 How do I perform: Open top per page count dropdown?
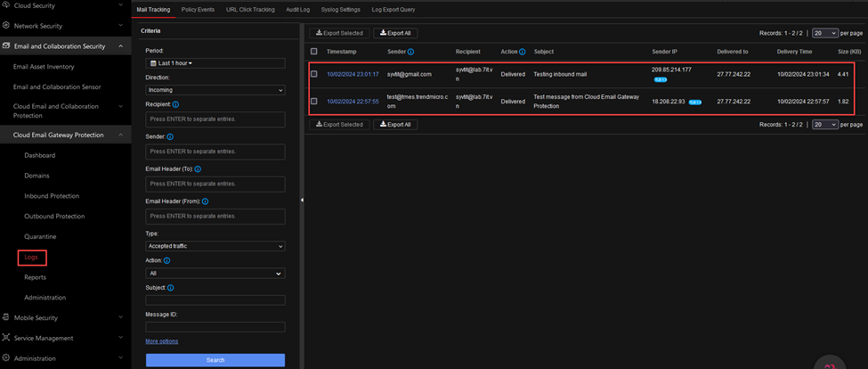[825, 33]
